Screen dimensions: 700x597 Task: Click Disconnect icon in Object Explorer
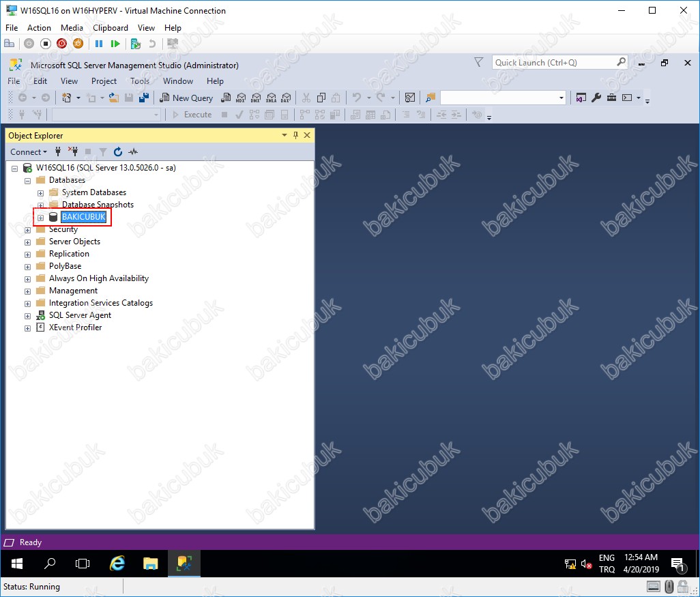(73, 152)
